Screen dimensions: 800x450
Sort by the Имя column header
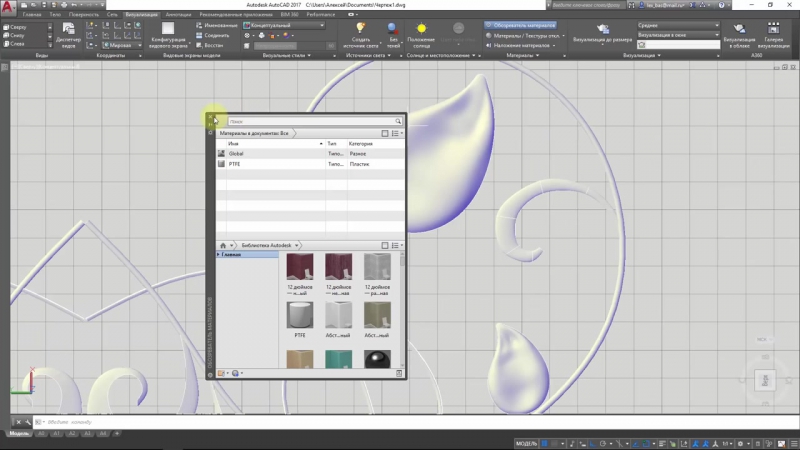(x=274, y=144)
